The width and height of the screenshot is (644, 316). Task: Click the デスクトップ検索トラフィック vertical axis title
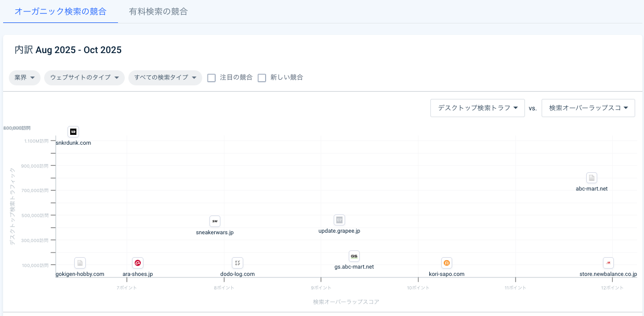pos(12,207)
